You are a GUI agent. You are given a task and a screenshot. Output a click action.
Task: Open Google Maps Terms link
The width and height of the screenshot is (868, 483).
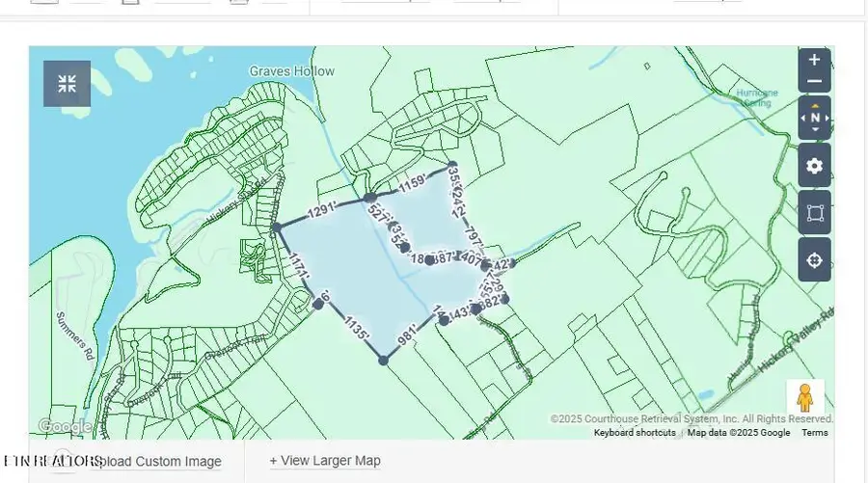pyautogui.click(x=815, y=433)
